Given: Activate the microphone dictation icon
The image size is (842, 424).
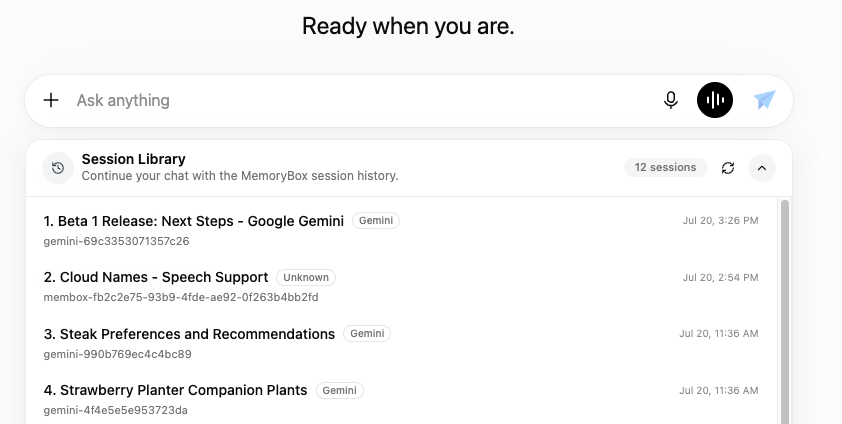Looking at the screenshot, I should point(670,100).
